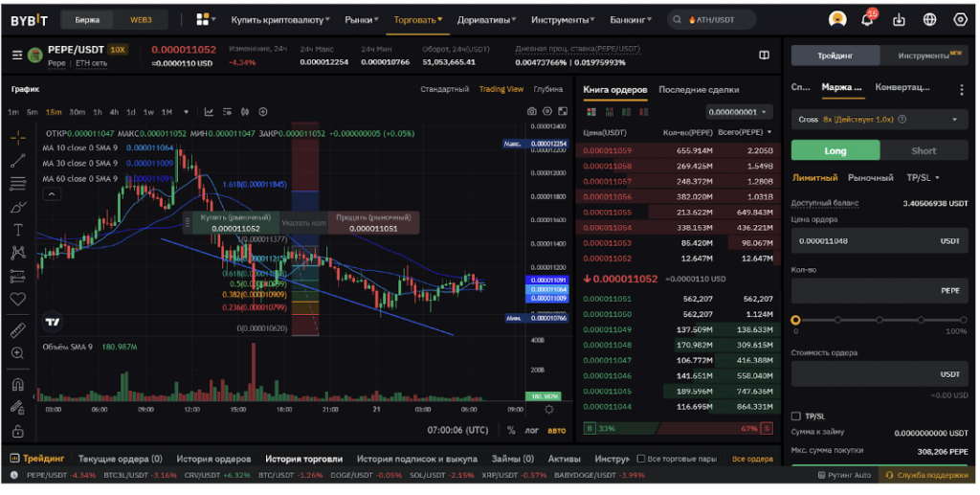This screenshot has height=495, width=980.
Task: Open the Купить криптовалюту menu
Action: pos(280,19)
